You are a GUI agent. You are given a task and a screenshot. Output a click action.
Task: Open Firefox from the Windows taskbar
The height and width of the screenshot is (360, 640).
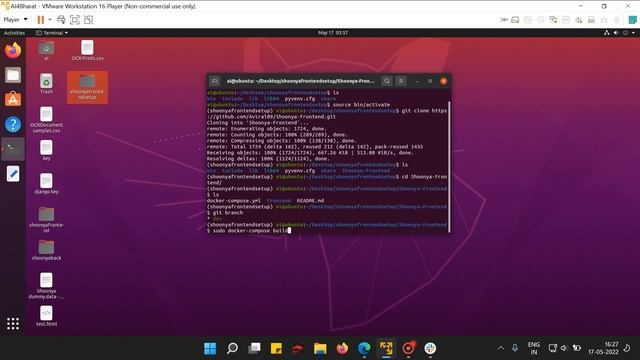pos(342,348)
